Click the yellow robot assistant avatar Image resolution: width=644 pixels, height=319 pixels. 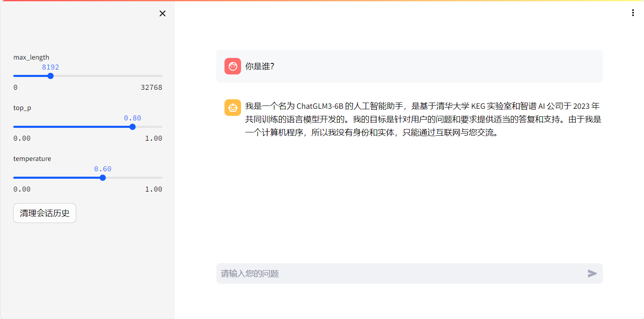point(233,108)
